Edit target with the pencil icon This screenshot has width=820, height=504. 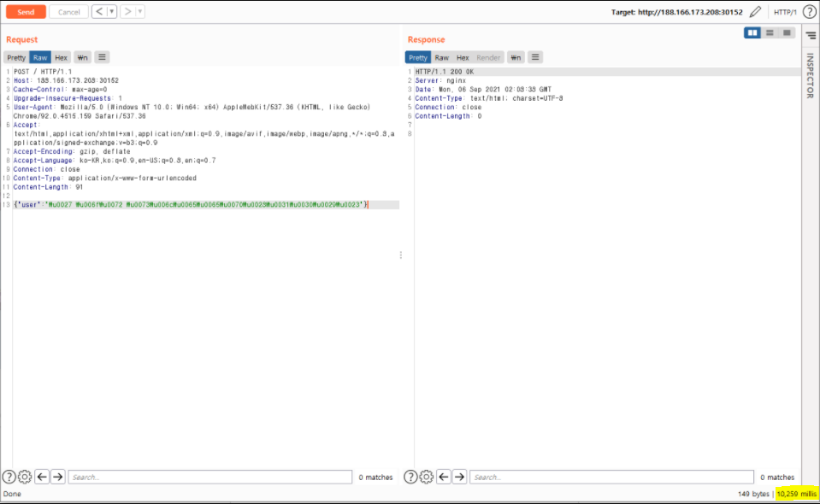tap(755, 11)
